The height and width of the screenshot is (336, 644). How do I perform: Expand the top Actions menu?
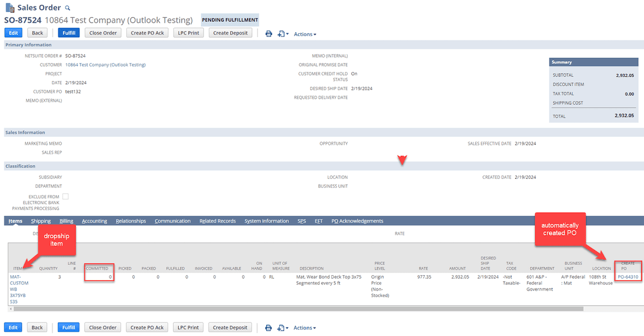point(305,34)
